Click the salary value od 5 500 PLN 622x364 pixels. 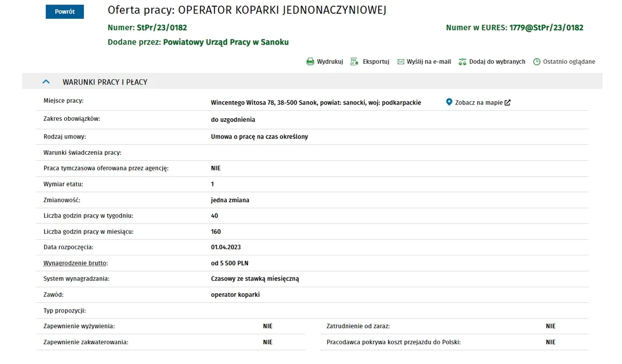(x=230, y=263)
